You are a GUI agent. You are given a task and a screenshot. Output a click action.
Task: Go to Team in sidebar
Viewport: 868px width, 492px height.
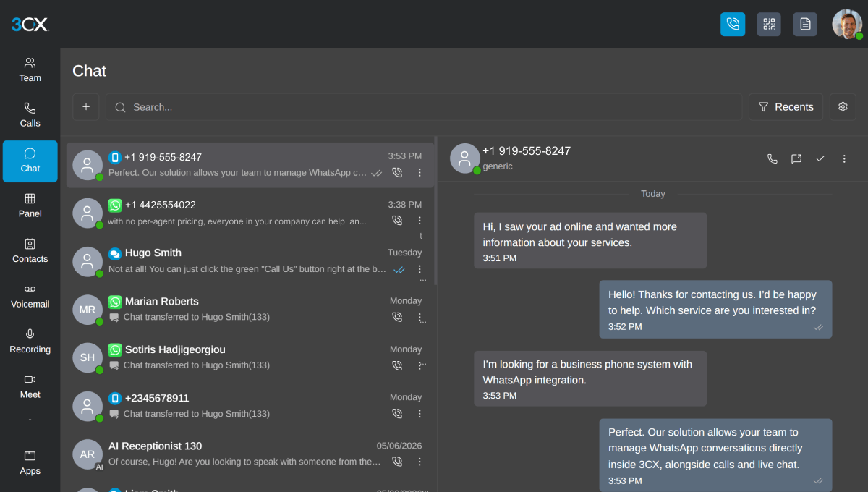pos(30,69)
